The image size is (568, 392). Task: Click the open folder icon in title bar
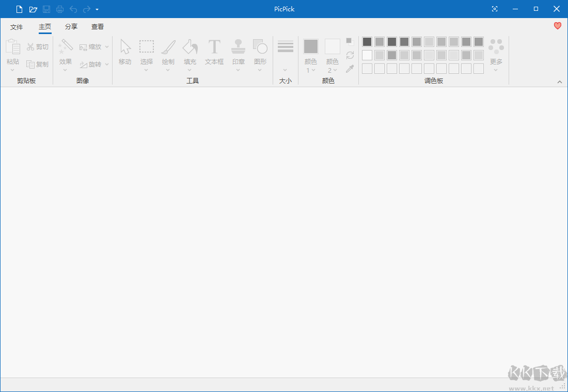point(33,9)
